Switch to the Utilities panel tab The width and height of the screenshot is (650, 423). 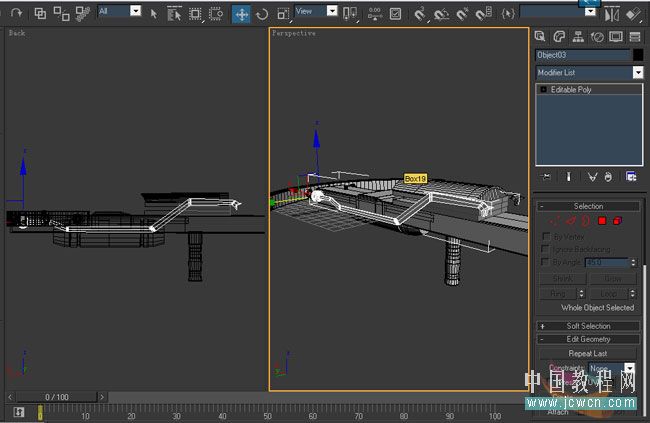coord(635,36)
